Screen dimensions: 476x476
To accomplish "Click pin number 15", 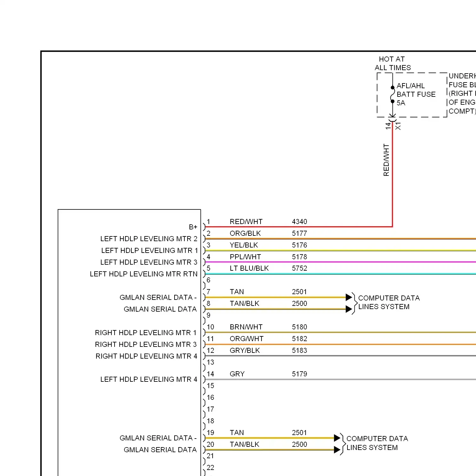I will [x=210, y=386].
